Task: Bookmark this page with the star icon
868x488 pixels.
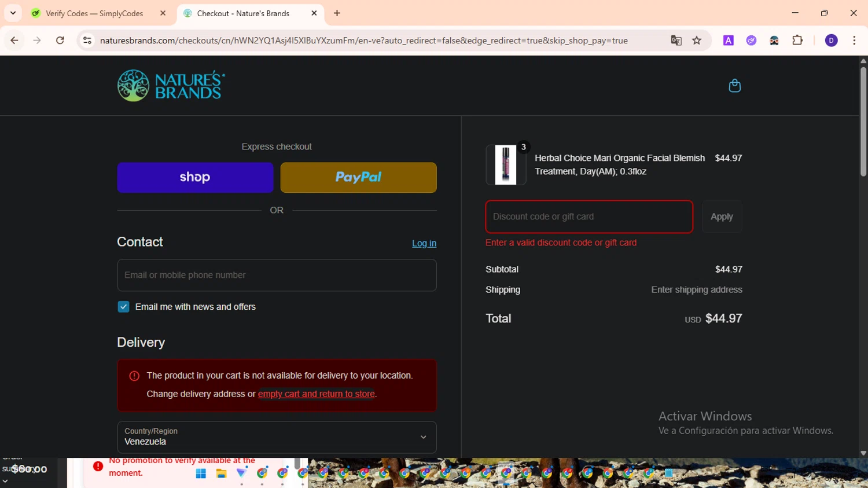Action: tap(697, 41)
